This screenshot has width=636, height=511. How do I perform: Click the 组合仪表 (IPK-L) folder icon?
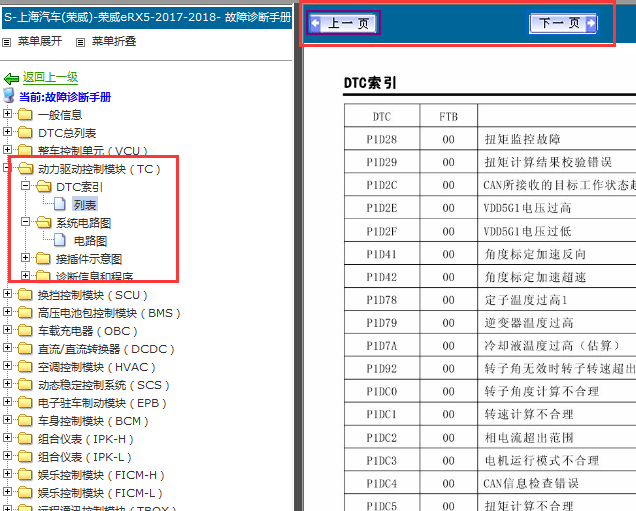click(x=25, y=457)
